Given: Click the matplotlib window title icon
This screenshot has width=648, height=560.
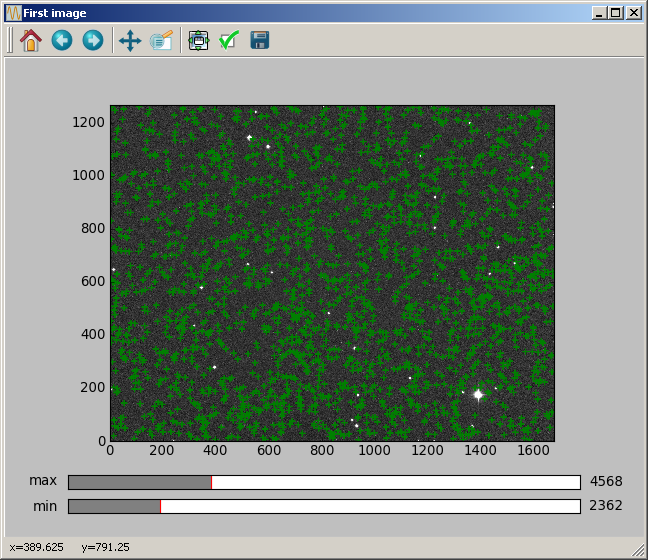Looking at the screenshot, I should click(13, 13).
